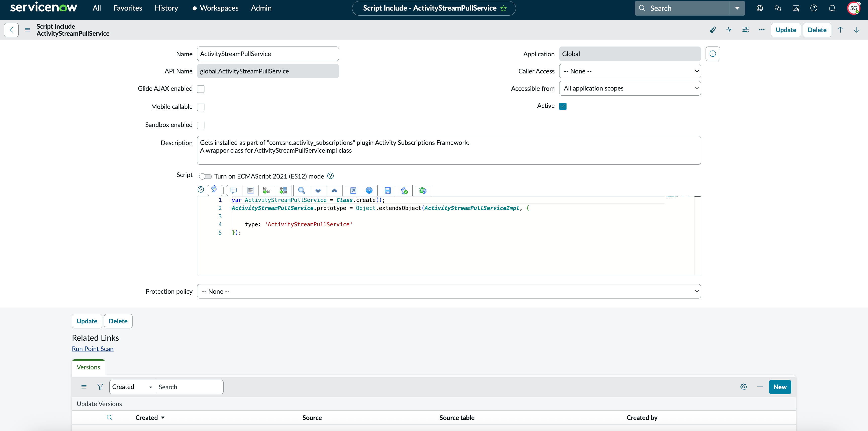Uncheck the Active checkbox
The image size is (868, 431).
pyautogui.click(x=563, y=106)
